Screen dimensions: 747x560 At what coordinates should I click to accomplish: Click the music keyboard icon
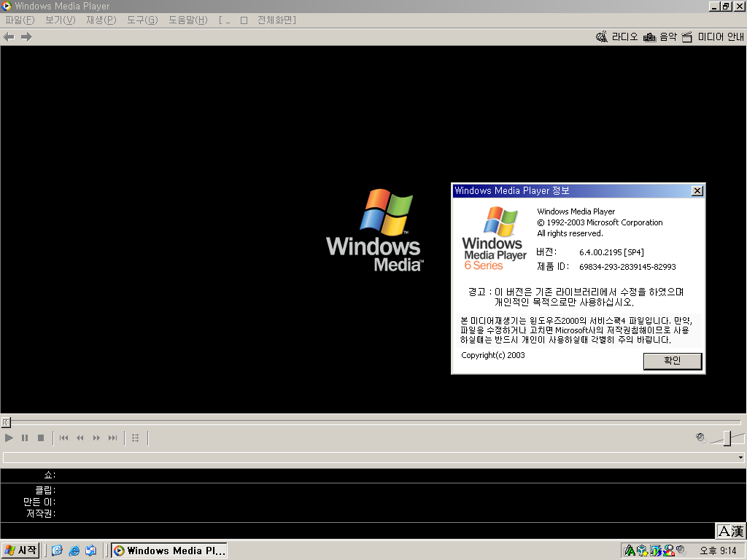[x=649, y=37]
